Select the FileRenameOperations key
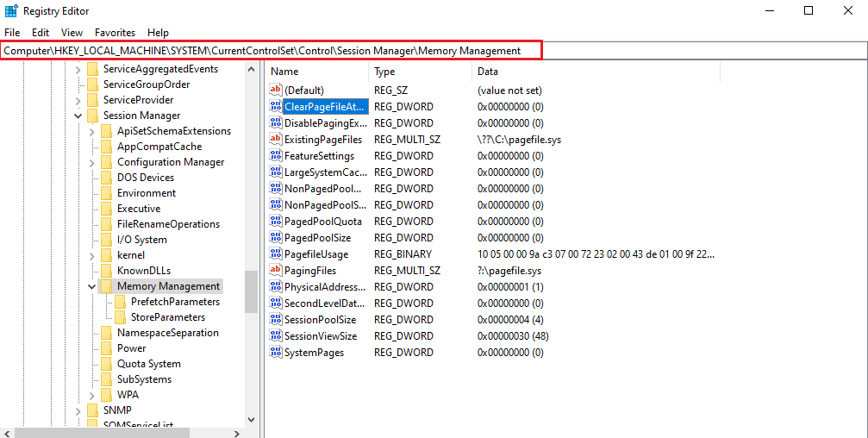 (x=168, y=224)
